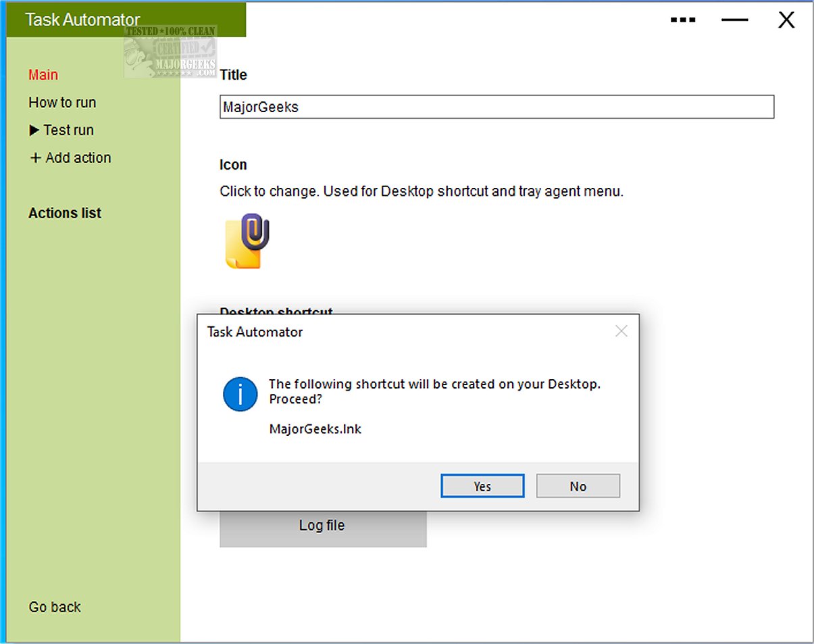
Task: Click the 'Click to change' icon description text
Action: pos(422,191)
